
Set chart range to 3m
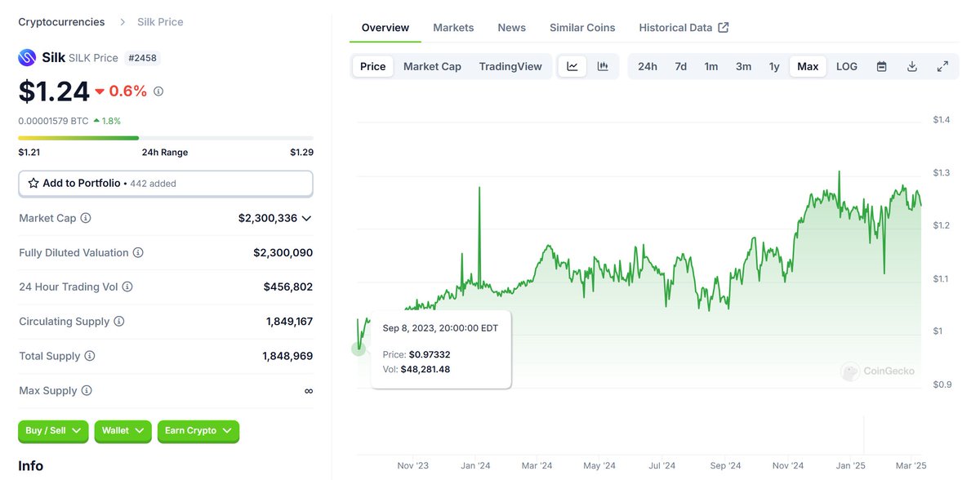743,66
